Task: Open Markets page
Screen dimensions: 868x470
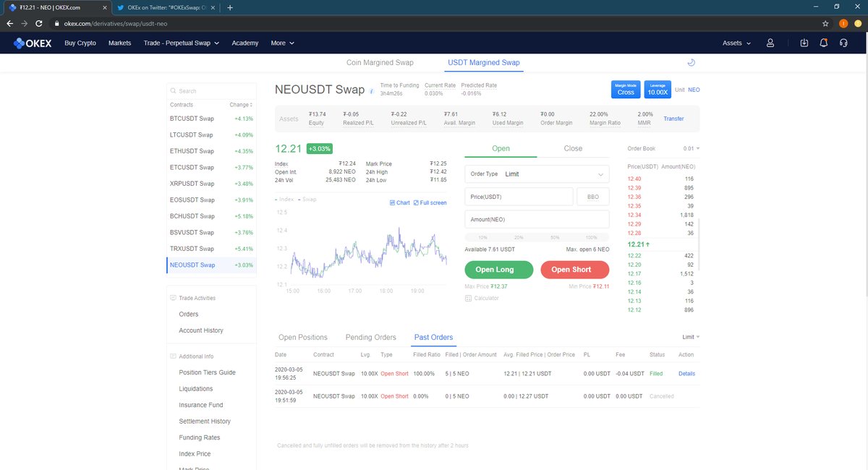Action: pos(119,43)
